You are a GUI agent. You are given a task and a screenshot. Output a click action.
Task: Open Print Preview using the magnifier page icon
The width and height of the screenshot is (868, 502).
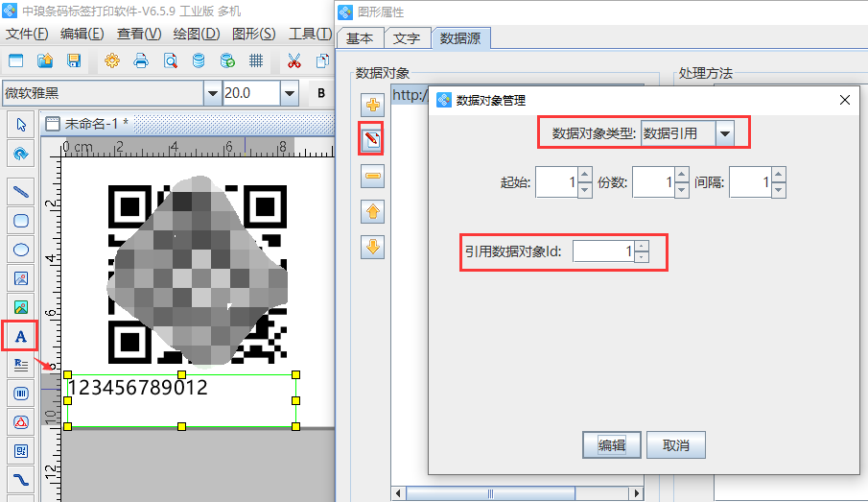[171, 60]
